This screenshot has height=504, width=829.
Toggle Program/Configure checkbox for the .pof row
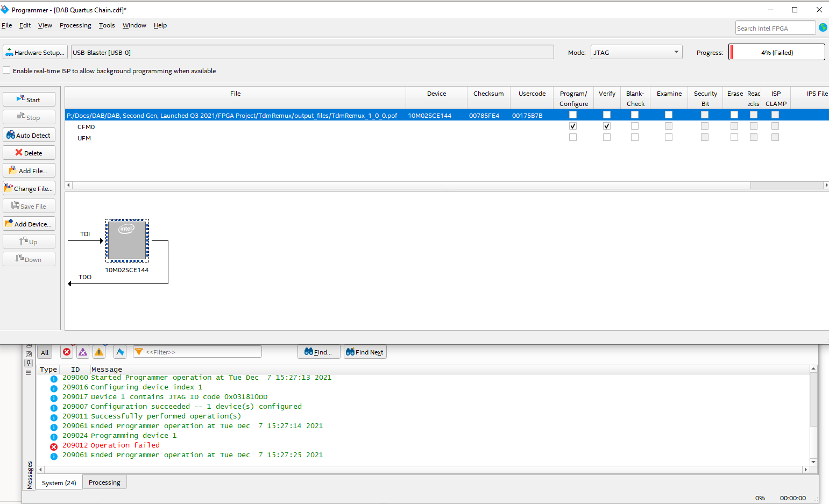click(x=573, y=115)
